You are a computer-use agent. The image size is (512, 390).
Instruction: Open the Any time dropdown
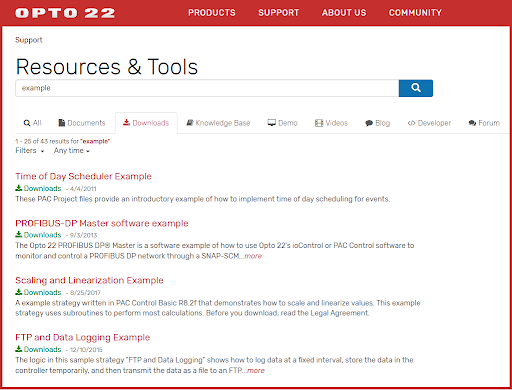[x=72, y=151]
